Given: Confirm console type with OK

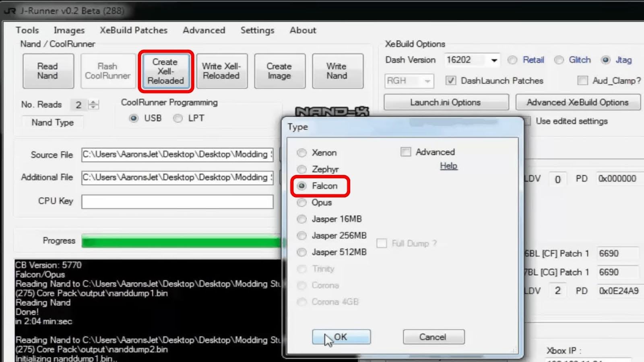Looking at the screenshot, I should coord(341,337).
